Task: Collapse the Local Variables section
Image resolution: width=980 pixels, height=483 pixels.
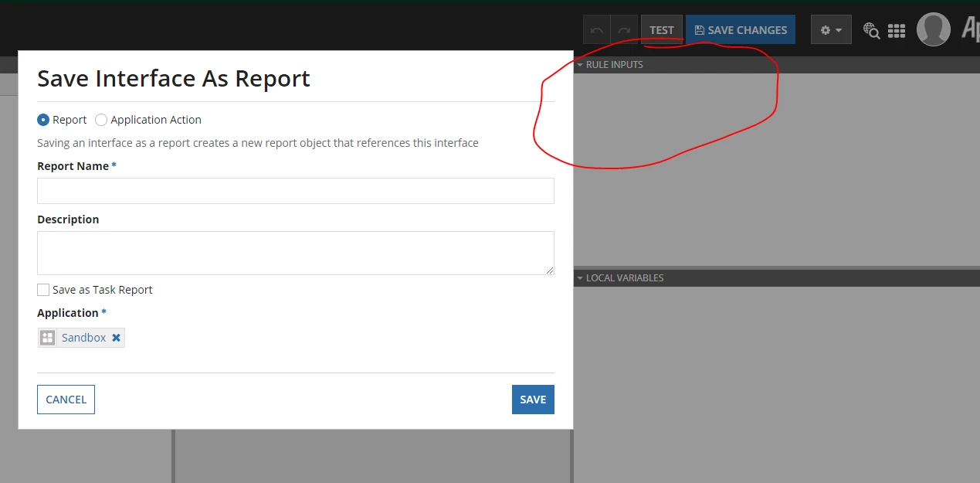Action: click(x=580, y=278)
